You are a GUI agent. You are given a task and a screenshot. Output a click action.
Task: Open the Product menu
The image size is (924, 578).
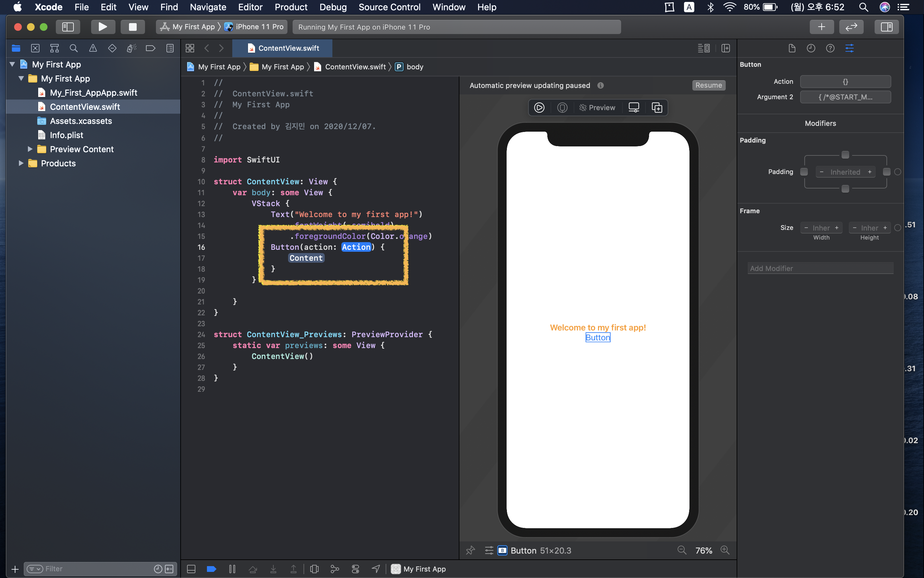click(291, 7)
